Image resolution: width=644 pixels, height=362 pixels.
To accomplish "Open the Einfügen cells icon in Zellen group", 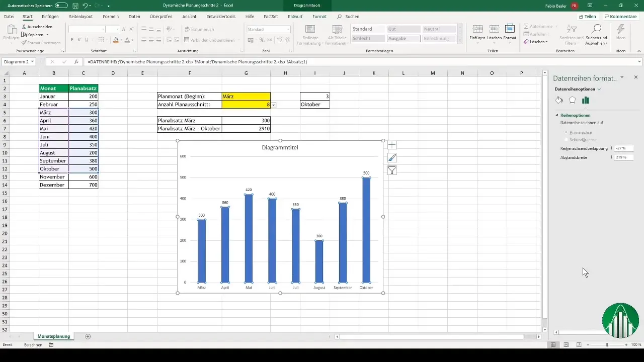I will (x=478, y=29).
